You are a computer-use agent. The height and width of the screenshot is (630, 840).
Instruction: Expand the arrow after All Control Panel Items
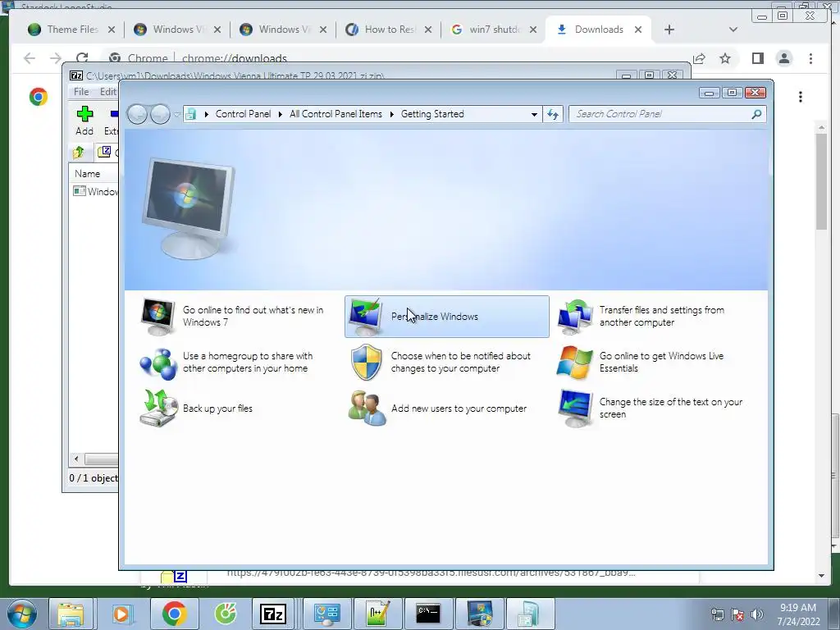point(391,114)
